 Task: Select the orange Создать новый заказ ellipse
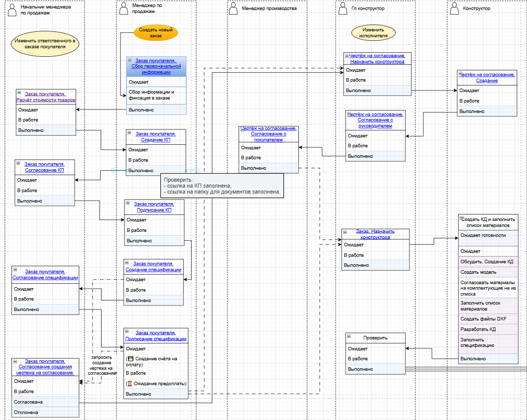[155, 33]
